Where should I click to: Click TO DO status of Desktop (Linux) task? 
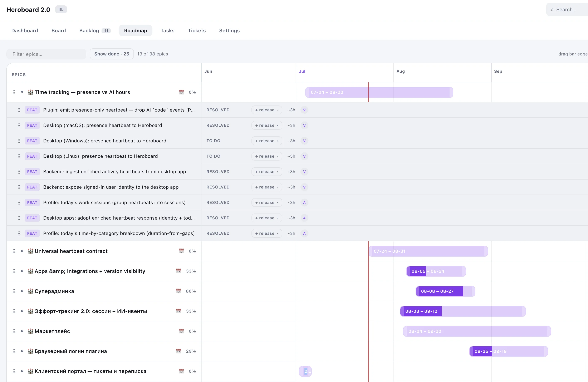coord(213,156)
